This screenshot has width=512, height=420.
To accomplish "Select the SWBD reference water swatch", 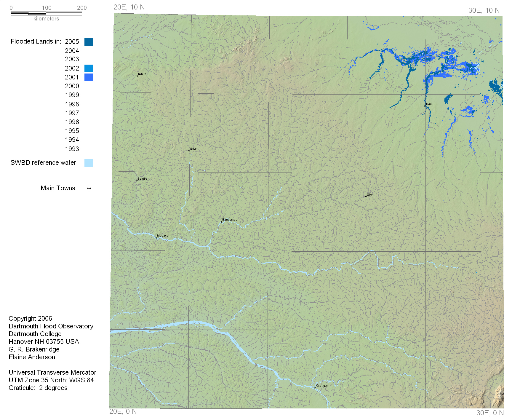I will [x=89, y=163].
